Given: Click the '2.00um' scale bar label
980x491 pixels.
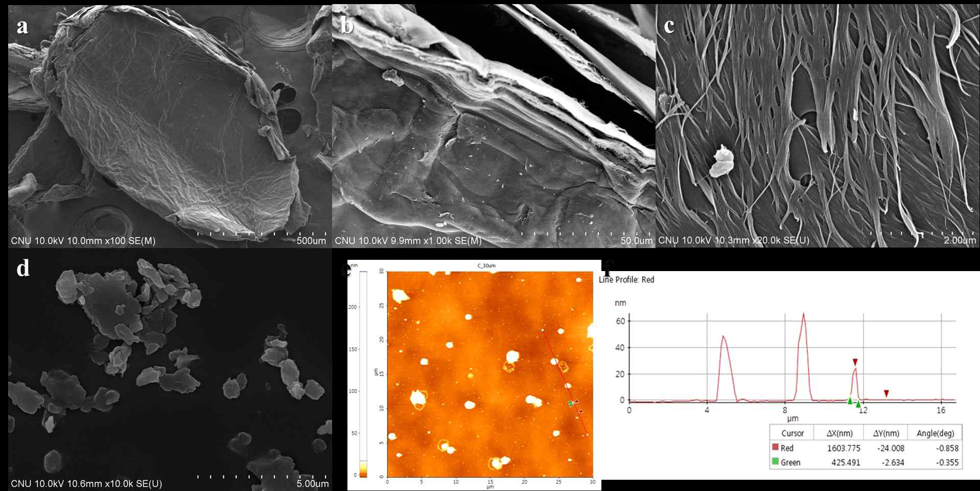Looking at the screenshot, I should [x=960, y=240].
